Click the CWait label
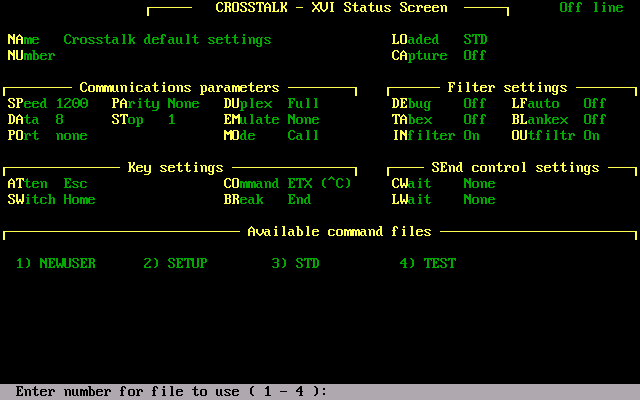The image size is (640, 400). pos(411,184)
